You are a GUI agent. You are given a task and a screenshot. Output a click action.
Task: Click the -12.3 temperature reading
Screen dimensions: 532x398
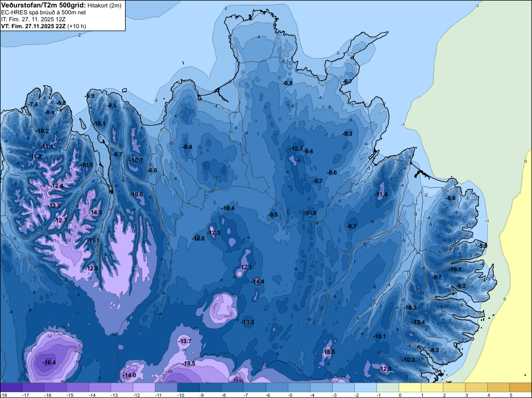pyautogui.click(x=214, y=233)
